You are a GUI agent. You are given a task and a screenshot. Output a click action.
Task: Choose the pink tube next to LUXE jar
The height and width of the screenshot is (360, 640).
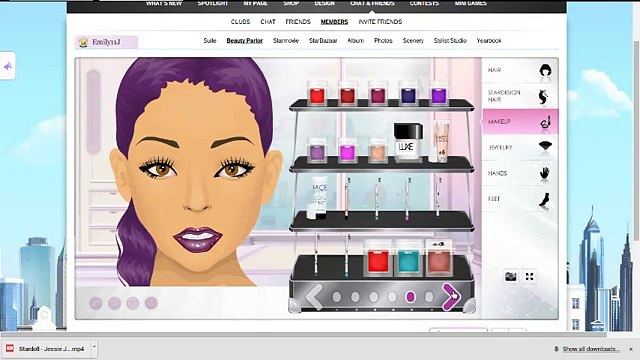(x=441, y=140)
